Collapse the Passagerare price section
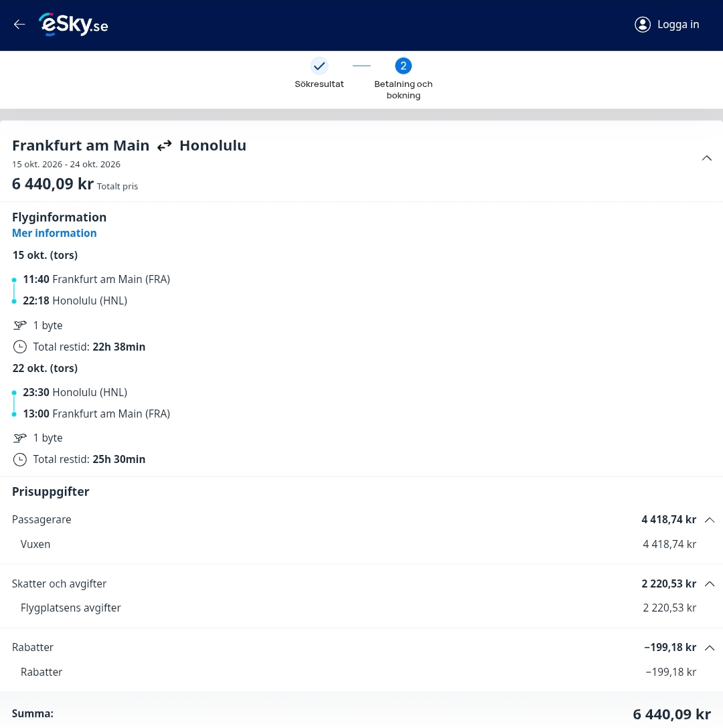Viewport: 723px width, 728px height. click(710, 519)
